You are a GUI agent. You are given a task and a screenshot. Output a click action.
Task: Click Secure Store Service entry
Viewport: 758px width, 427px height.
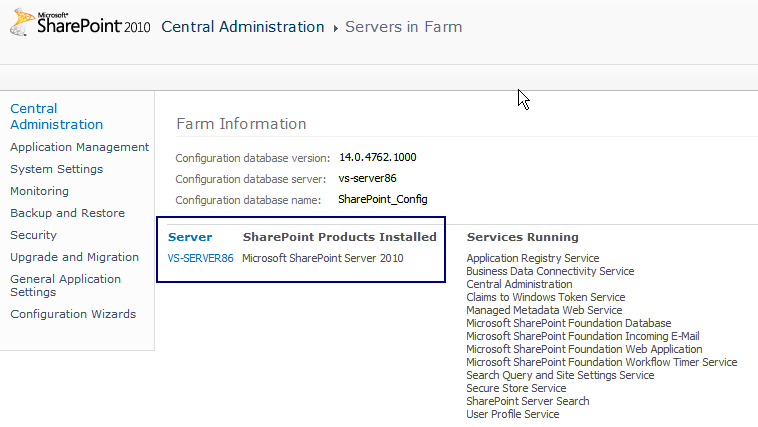(516, 388)
